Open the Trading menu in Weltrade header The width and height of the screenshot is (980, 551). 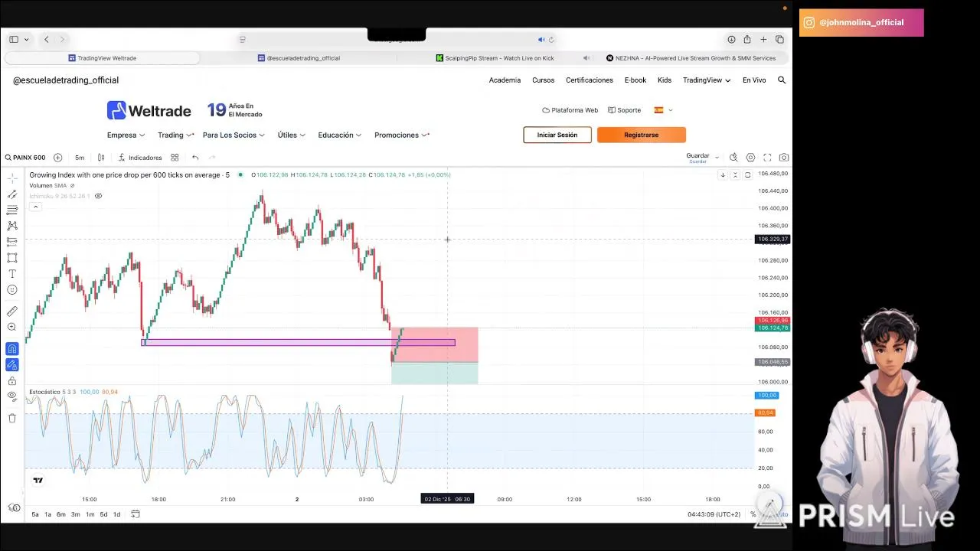coord(175,135)
